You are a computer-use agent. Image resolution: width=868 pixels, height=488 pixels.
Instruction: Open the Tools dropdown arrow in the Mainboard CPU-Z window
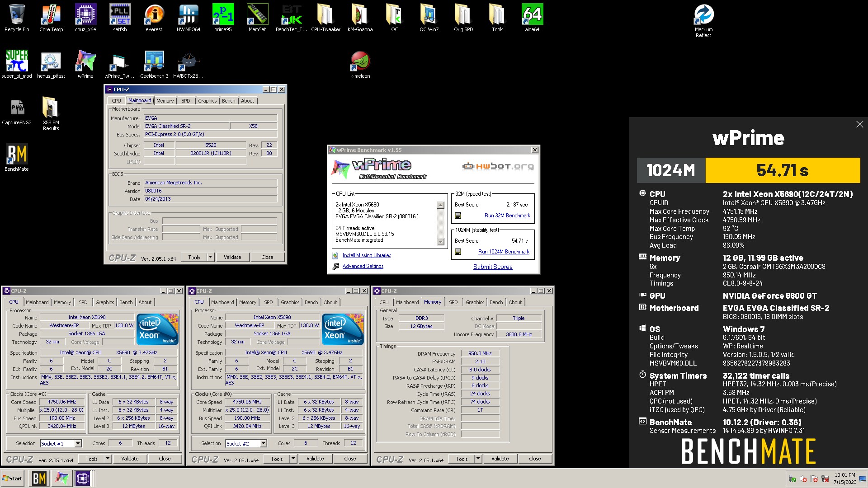210,257
